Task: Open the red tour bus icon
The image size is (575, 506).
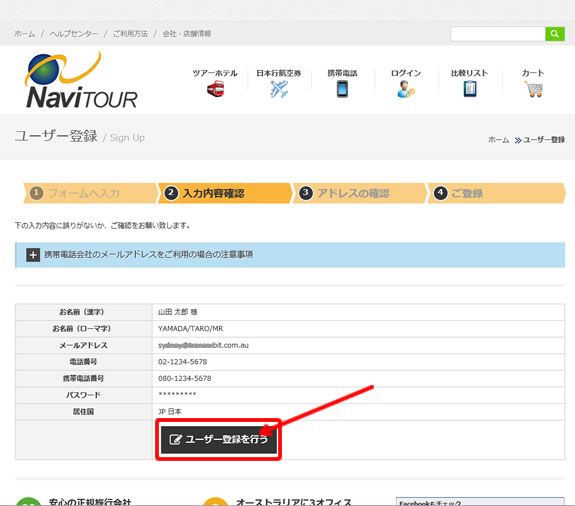Action: pyautogui.click(x=215, y=89)
